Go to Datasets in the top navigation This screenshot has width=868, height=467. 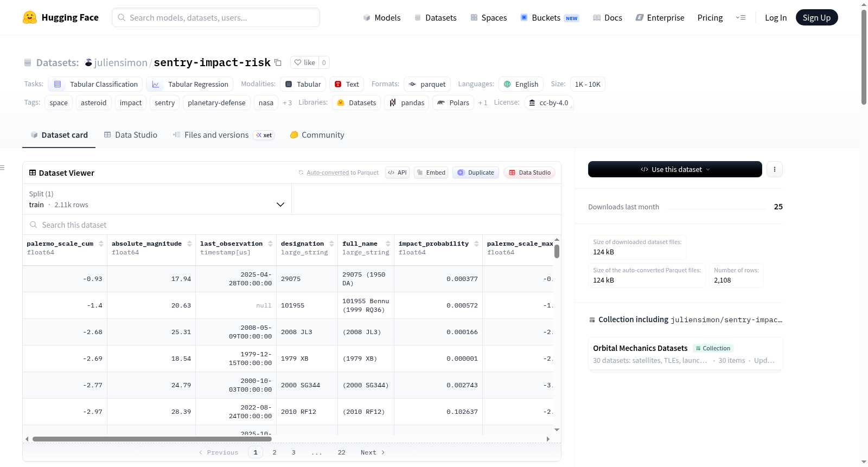436,17
